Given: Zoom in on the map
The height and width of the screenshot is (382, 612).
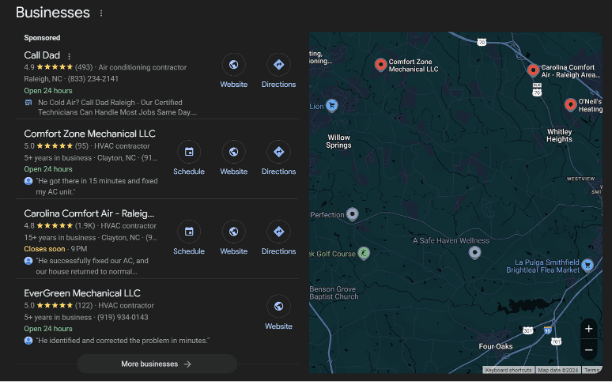Looking at the screenshot, I should pos(589,329).
